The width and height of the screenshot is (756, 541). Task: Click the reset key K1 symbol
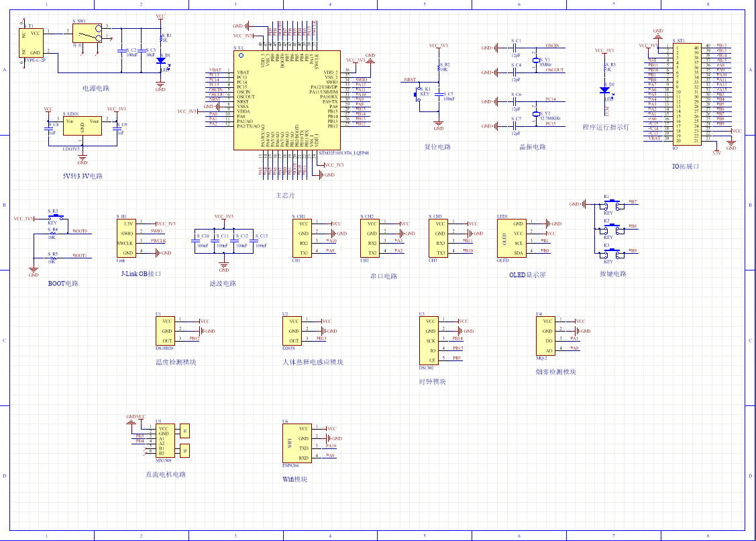[x=417, y=93]
